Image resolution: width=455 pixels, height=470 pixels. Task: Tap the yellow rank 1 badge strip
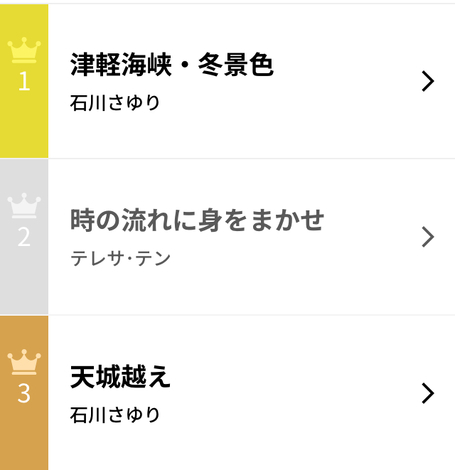tap(24, 81)
